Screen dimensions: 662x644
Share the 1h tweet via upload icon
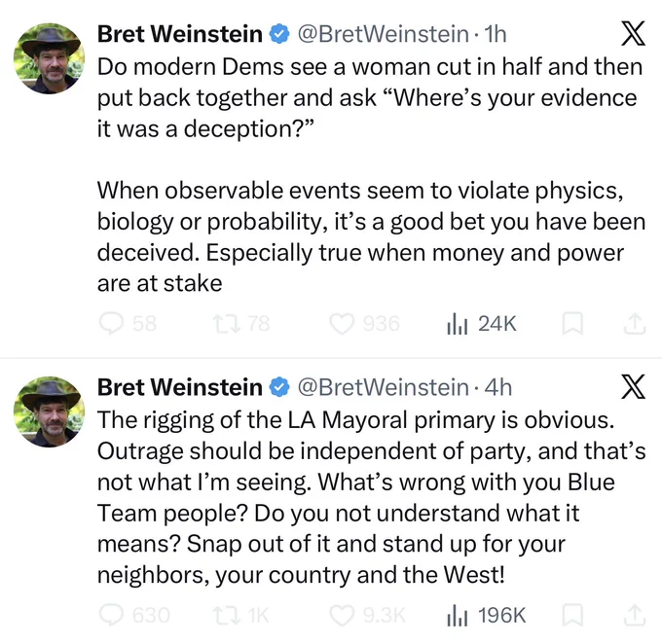pos(635,324)
